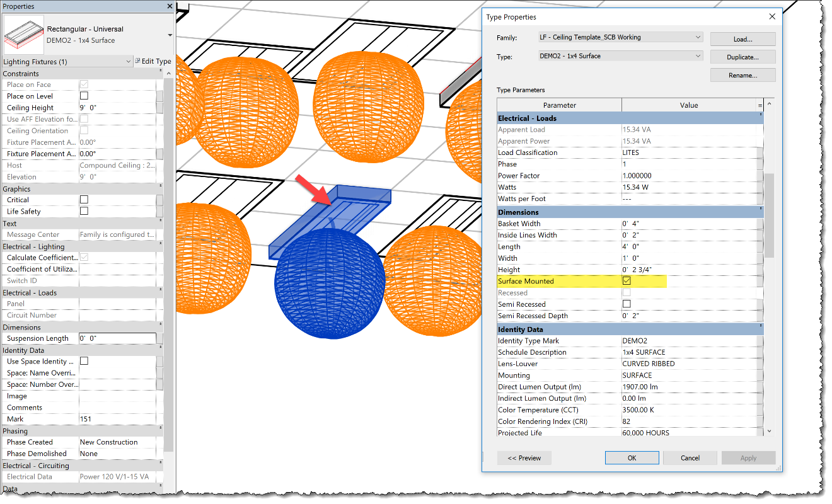The height and width of the screenshot is (504, 832).
Task: Click the Preview button to show preview pane
Action: 524,457
